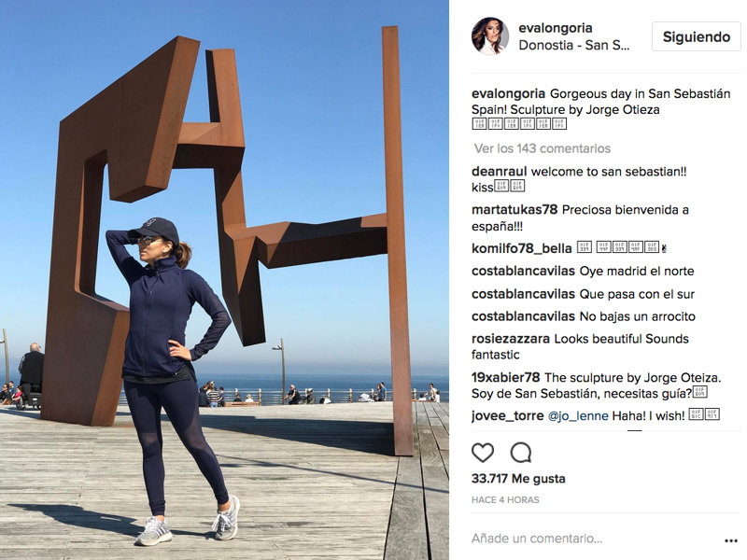View the 33.717 Me gusta likes list

pos(518,479)
